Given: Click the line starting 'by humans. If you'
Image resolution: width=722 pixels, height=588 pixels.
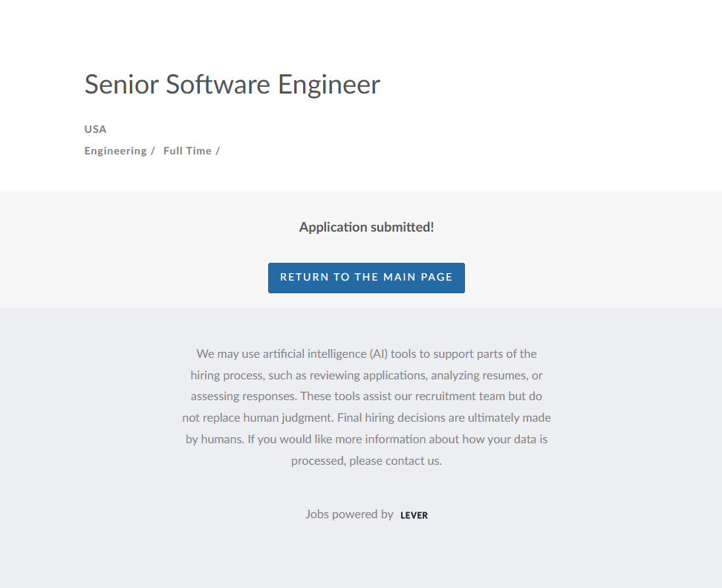Looking at the screenshot, I should click(366, 440).
